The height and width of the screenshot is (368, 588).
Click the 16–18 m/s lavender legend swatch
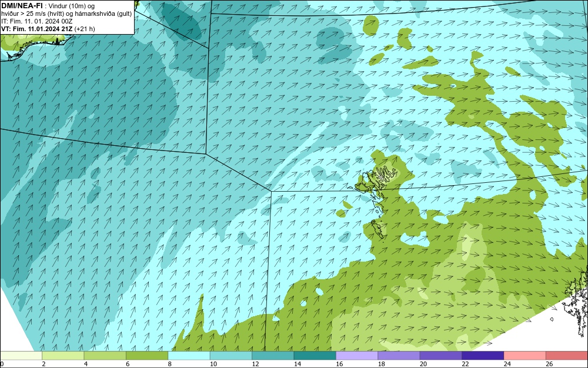tap(357, 356)
